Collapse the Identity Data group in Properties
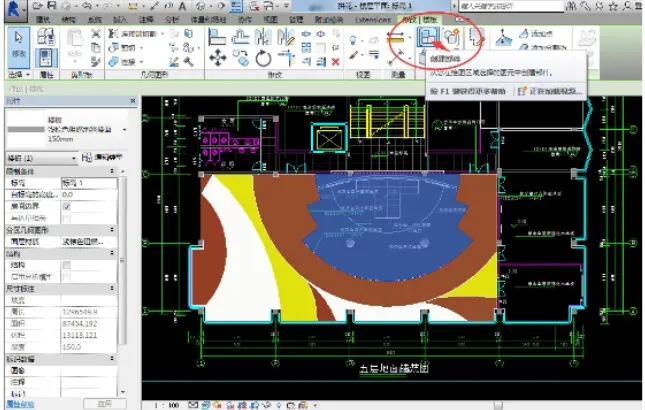Screen dimensions: 645x410 [111, 359]
